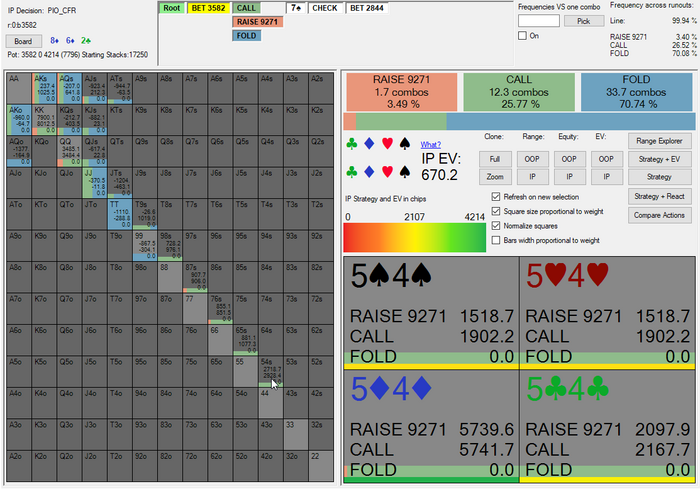The width and height of the screenshot is (700, 489).
Task: Click the 8♦ board card
Action: tap(54, 41)
